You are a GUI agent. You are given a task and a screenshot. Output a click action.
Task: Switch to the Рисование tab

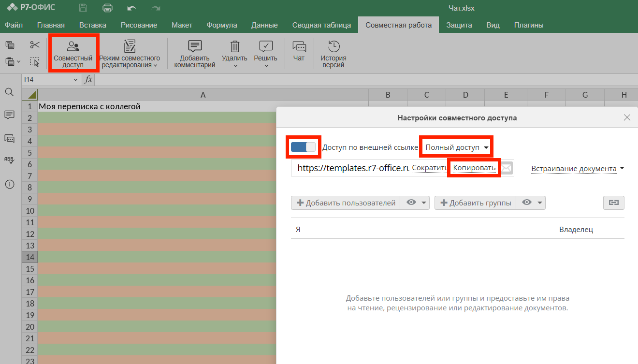tap(139, 25)
